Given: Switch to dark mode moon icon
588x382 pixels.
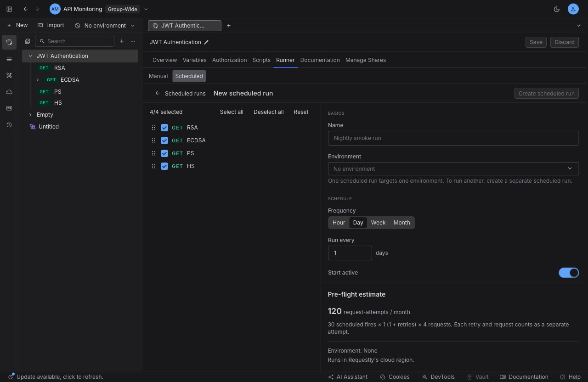Looking at the screenshot, I should tap(557, 9).
